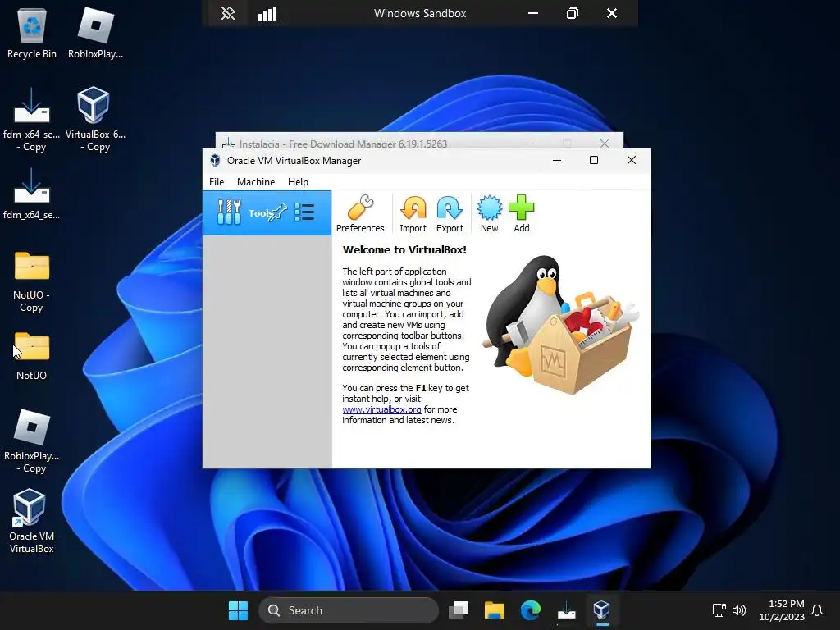Image resolution: width=840 pixels, height=630 pixels.
Task: Open the Tools list menu icon
Action: tap(304, 212)
